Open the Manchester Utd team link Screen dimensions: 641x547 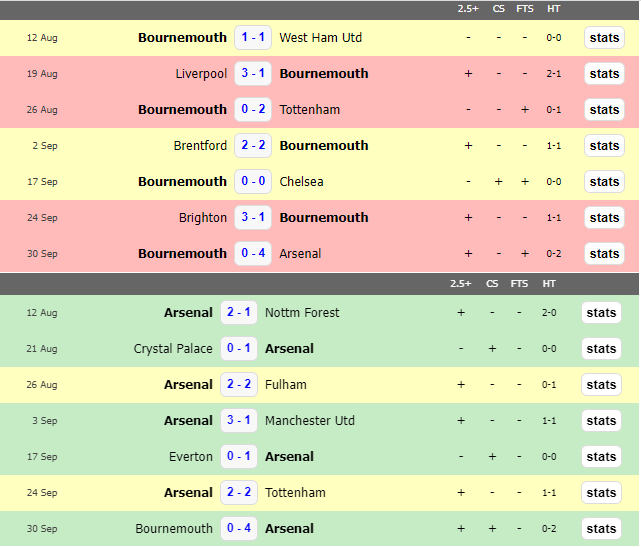click(311, 421)
